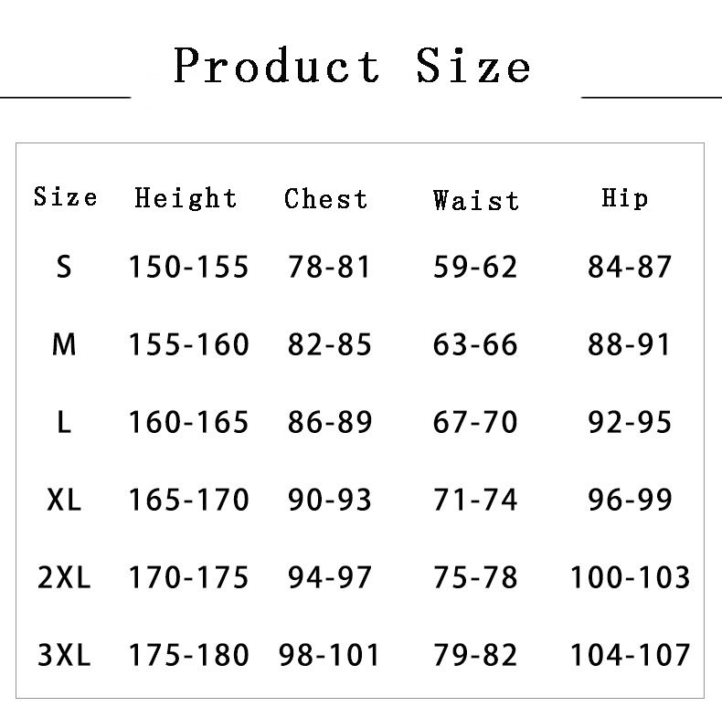Viewport: 722px width, 728px height.
Task: Click hip value 96-99
Action: (630, 501)
